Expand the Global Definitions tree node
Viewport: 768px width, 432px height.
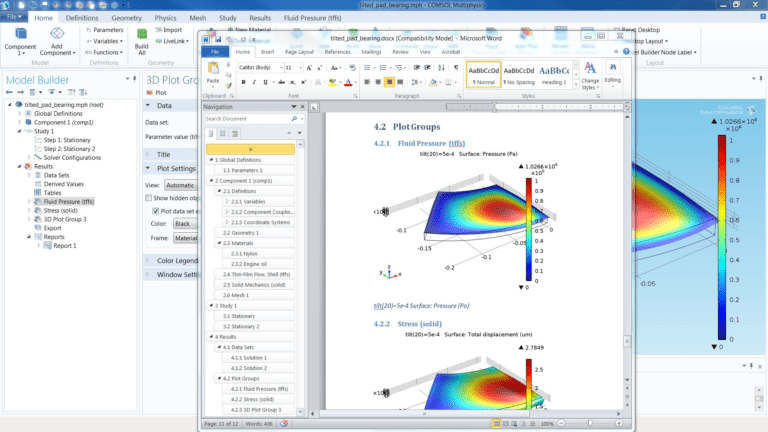point(17,113)
